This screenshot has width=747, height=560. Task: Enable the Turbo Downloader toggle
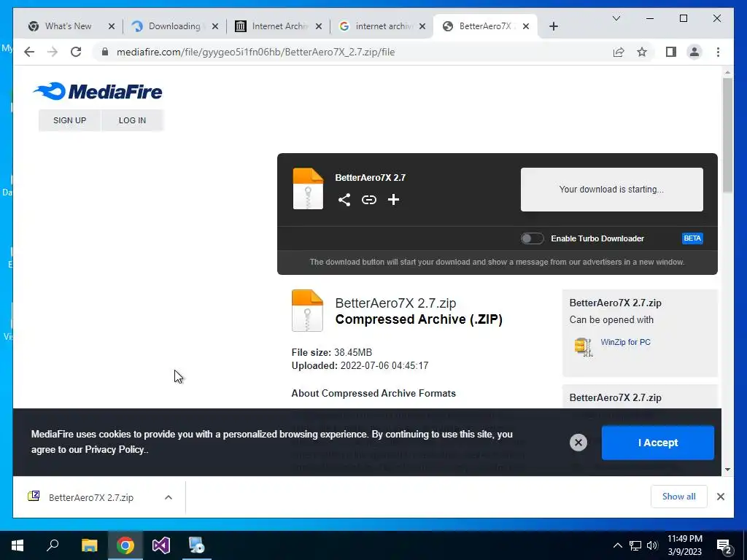[532, 238]
